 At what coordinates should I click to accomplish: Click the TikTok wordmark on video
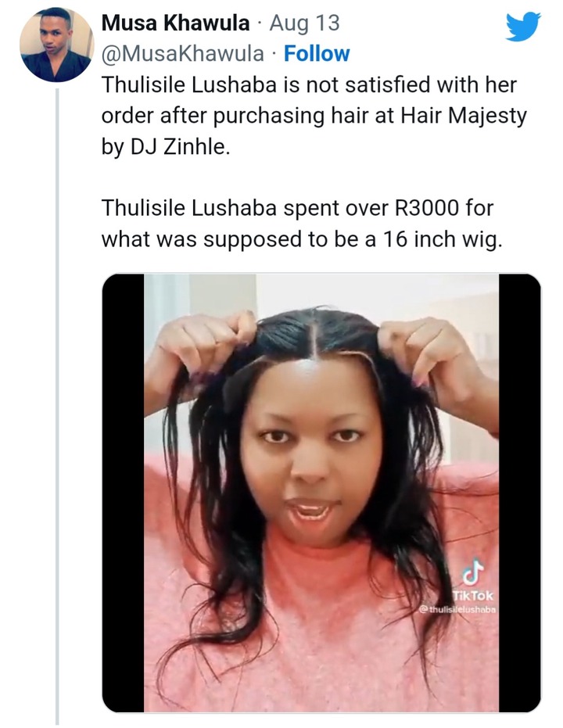(x=473, y=595)
